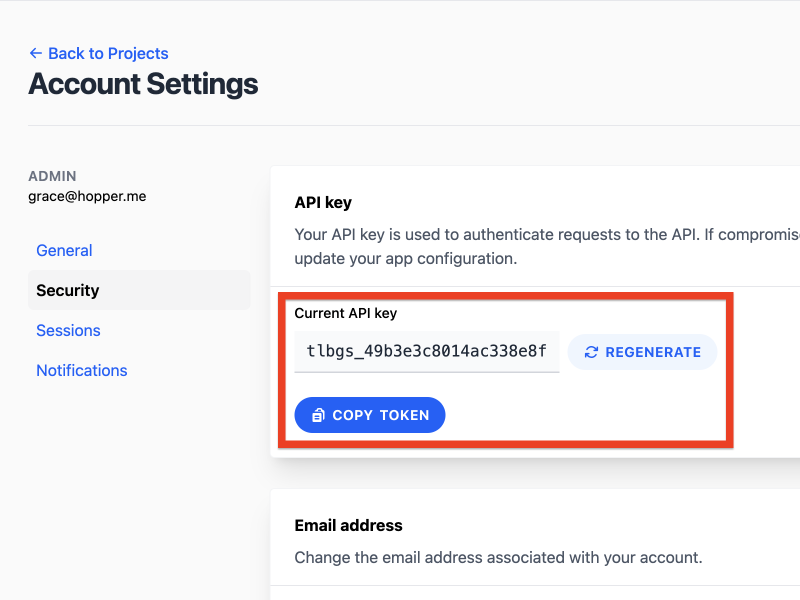The image size is (800, 600).
Task: Regenerate the current API key
Action: coord(642,352)
